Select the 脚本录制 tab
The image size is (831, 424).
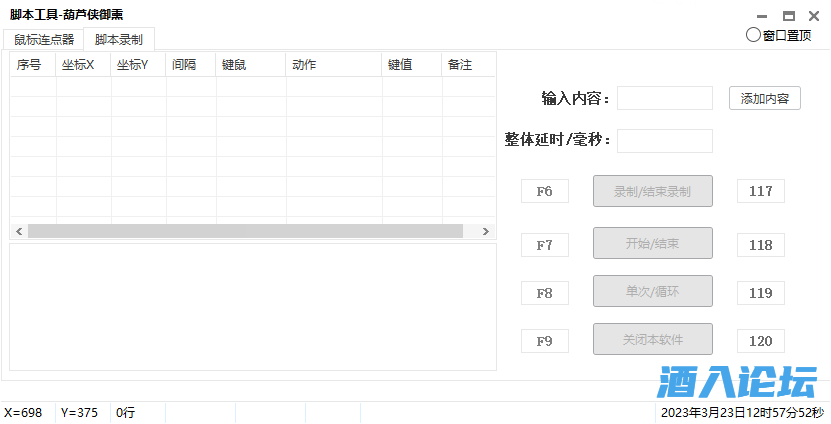119,40
